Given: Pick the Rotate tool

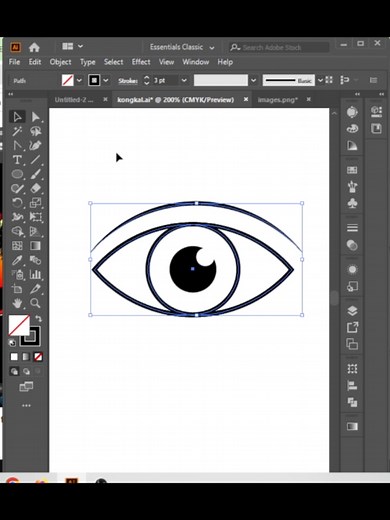Looking at the screenshot, I should (17, 203).
